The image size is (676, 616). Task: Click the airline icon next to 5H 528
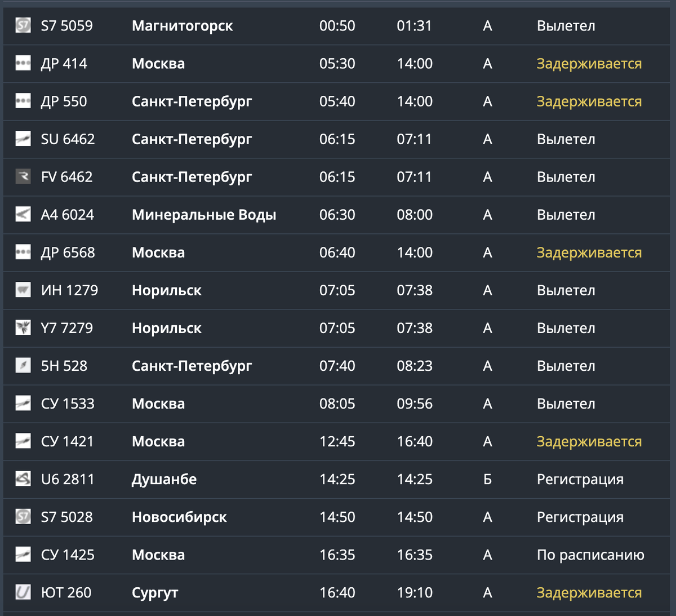click(x=23, y=365)
